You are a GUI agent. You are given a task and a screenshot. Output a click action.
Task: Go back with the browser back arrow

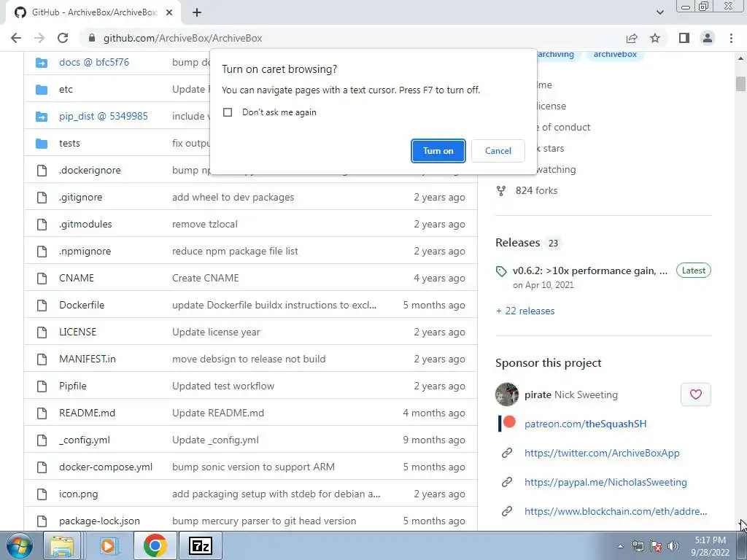pos(16,38)
